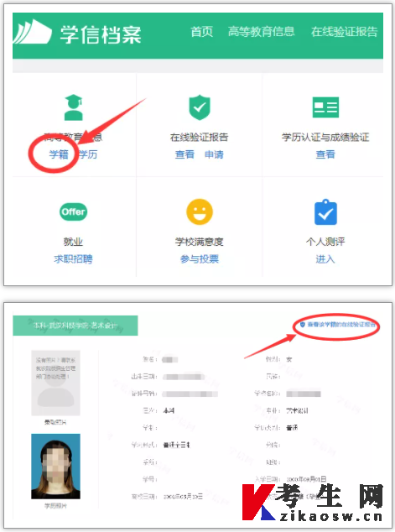Click the graduate cap student icon
Image resolution: width=395 pixels, height=532 pixels.
point(74,107)
